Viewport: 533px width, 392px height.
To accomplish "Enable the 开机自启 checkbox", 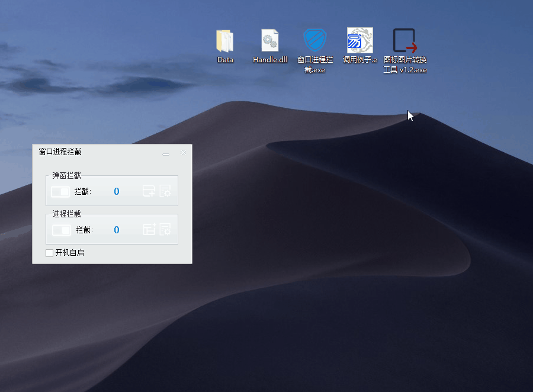I will 50,253.
